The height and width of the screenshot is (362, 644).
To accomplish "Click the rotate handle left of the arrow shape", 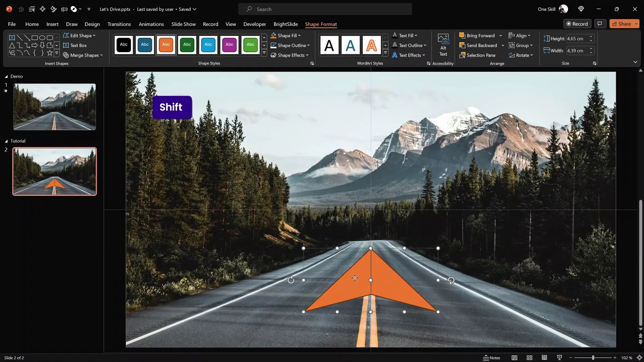I will tap(291, 280).
